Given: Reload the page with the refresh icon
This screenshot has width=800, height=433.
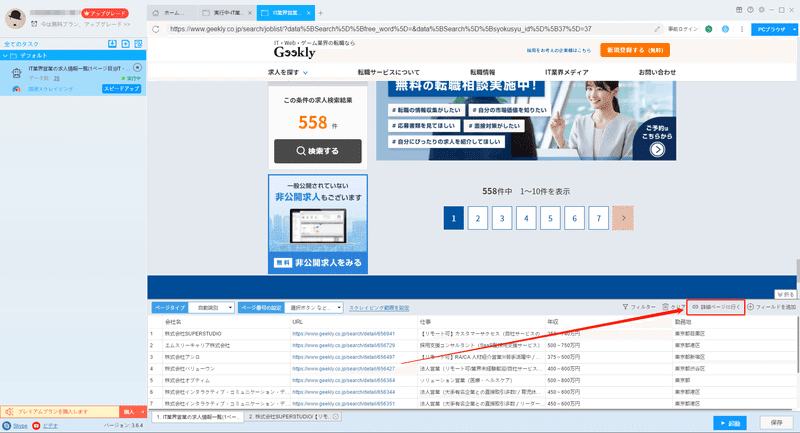Looking at the screenshot, I should 156,29.
